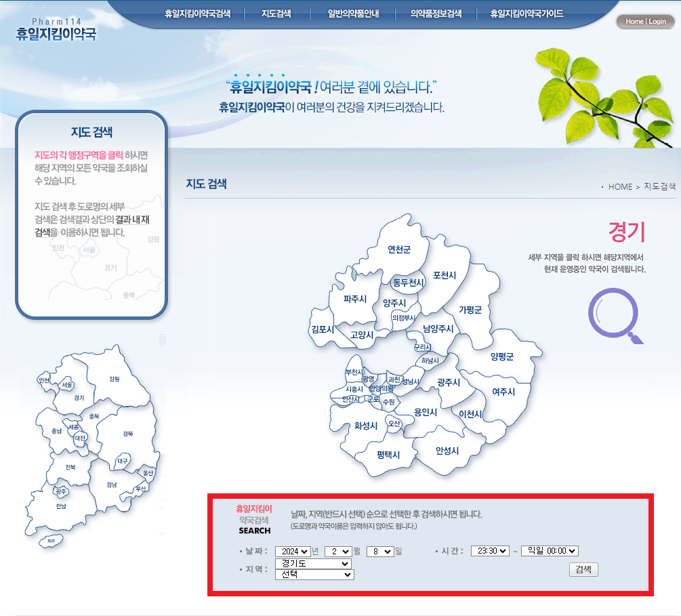Select 제주 island on the Korea map
This screenshot has width=681, height=616.
tap(51, 541)
